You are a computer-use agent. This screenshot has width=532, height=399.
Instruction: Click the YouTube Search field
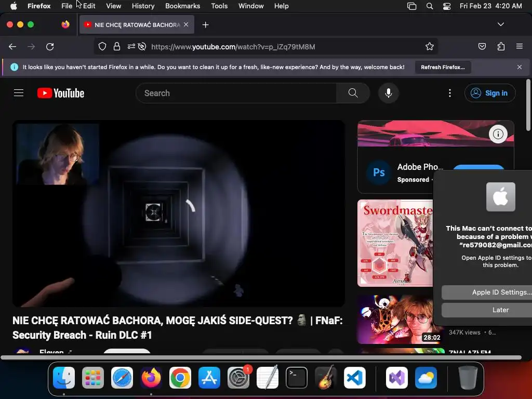(x=236, y=93)
